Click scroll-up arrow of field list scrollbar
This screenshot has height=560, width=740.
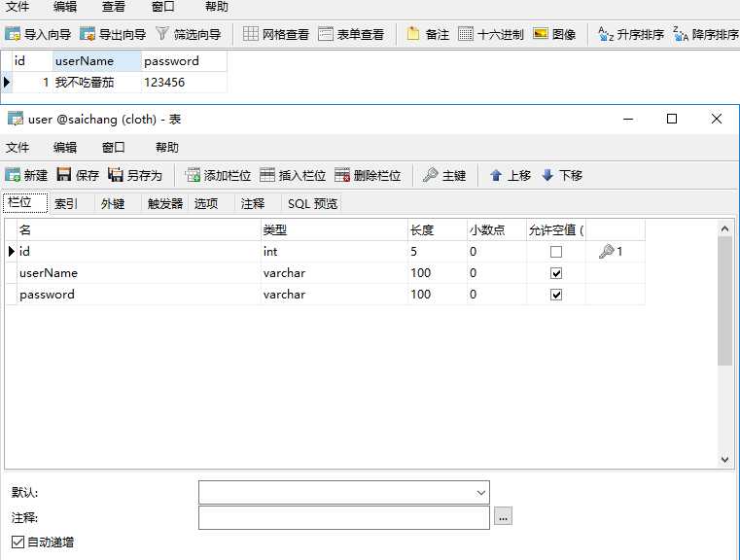coord(724,228)
